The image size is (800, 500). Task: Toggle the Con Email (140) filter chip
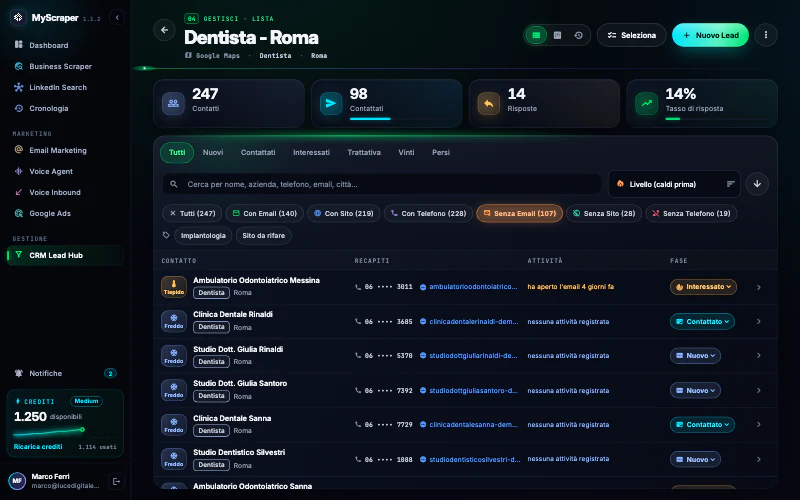265,213
